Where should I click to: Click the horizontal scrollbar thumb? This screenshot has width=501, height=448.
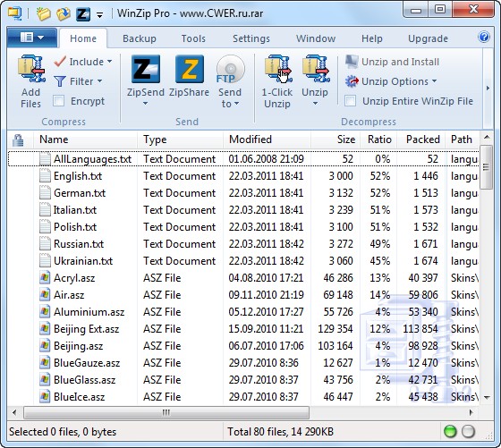(x=166, y=412)
